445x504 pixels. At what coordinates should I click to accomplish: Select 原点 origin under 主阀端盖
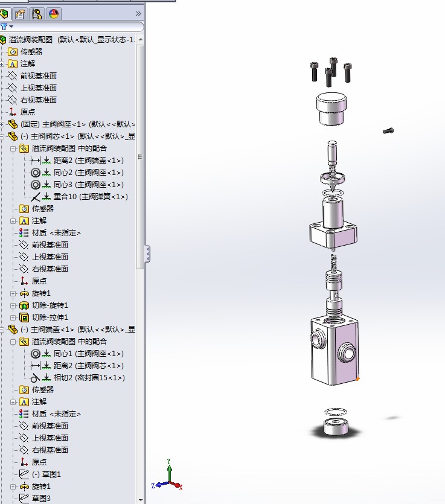tap(33, 462)
